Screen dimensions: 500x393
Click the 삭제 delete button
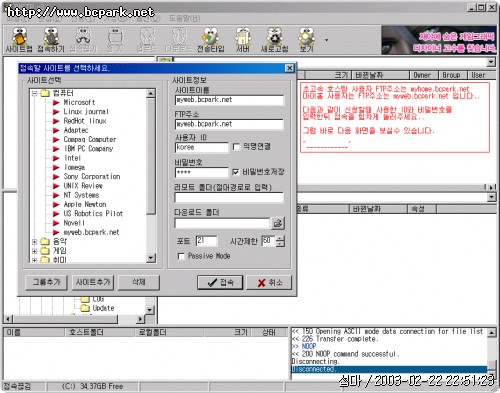pos(139,282)
